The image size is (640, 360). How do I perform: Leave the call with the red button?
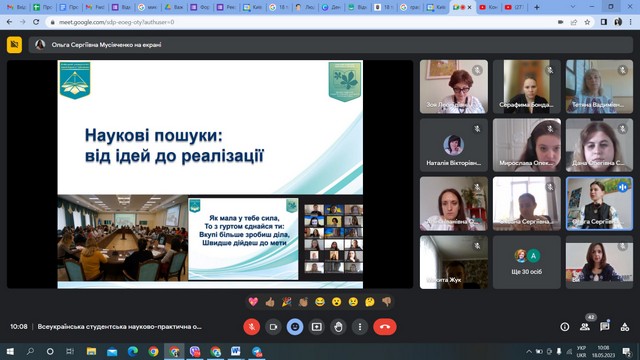tap(385, 327)
